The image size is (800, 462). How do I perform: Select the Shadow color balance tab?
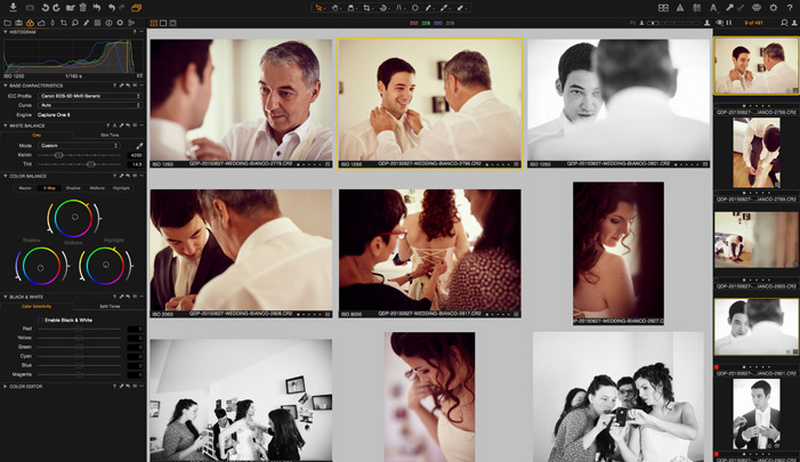click(x=73, y=188)
